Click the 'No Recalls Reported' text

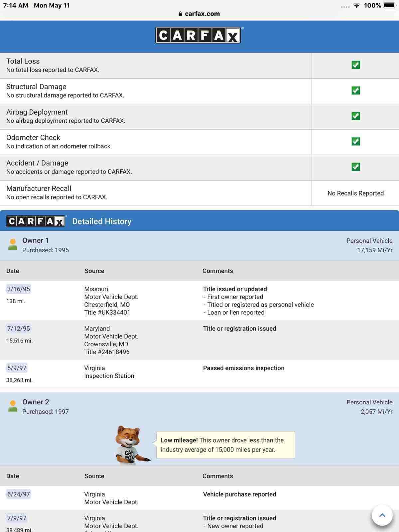click(355, 193)
